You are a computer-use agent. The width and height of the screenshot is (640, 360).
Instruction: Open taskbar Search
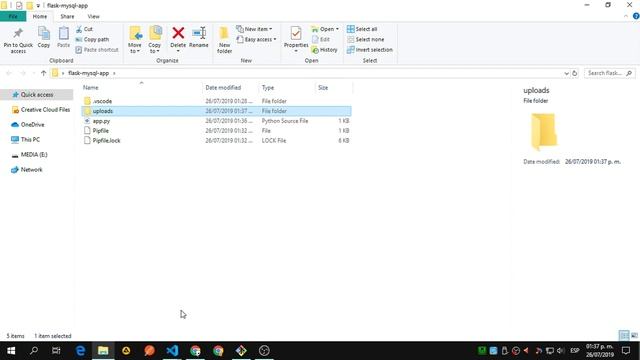click(34, 351)
